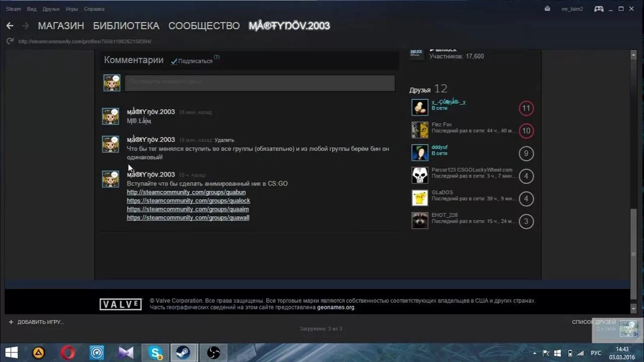The height and width of the screenshot is (362, 644).
Task: Click Parcur123's skull avatar icon
Action: (420, 175)
